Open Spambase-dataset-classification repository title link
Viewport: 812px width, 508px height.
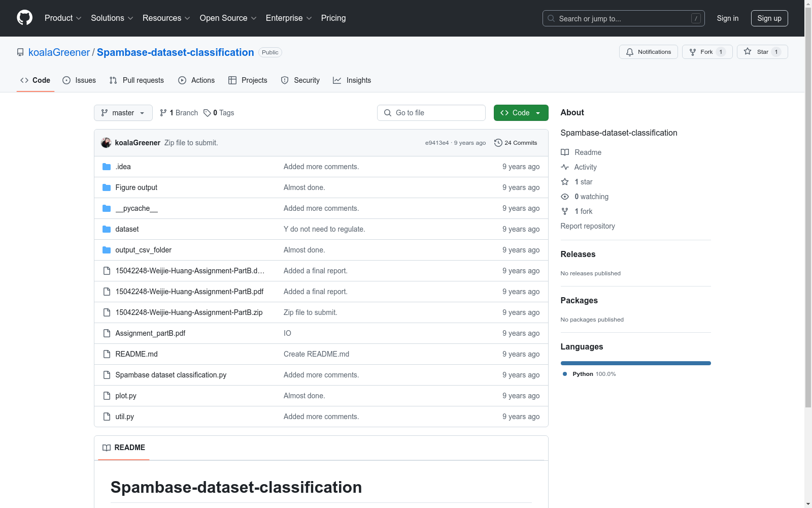click(x=175, y=52)
